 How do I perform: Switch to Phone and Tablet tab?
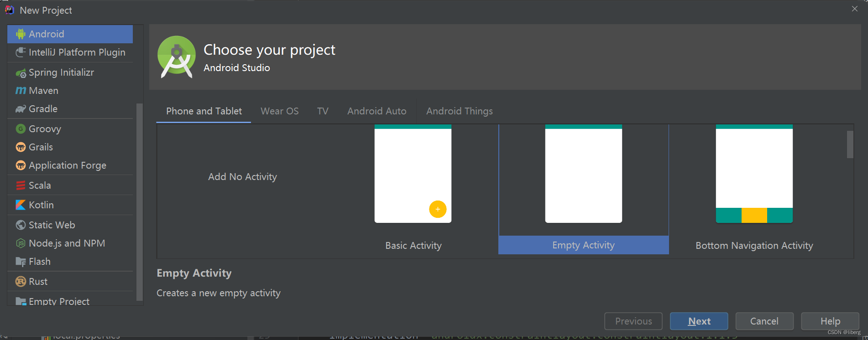(x=204, y=111)
